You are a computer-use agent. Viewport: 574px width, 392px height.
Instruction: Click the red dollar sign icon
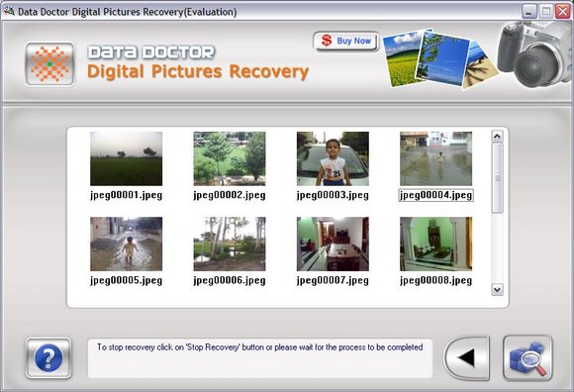tap(327, 41)
